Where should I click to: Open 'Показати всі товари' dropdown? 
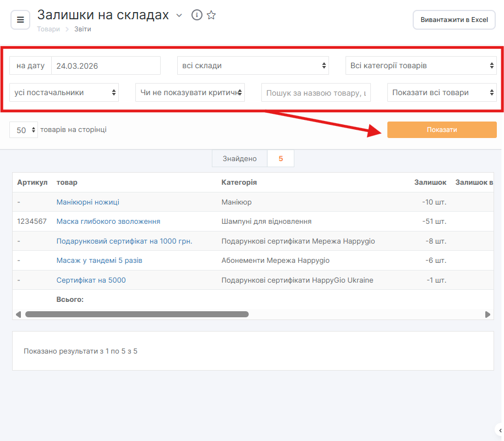(442, 92)
